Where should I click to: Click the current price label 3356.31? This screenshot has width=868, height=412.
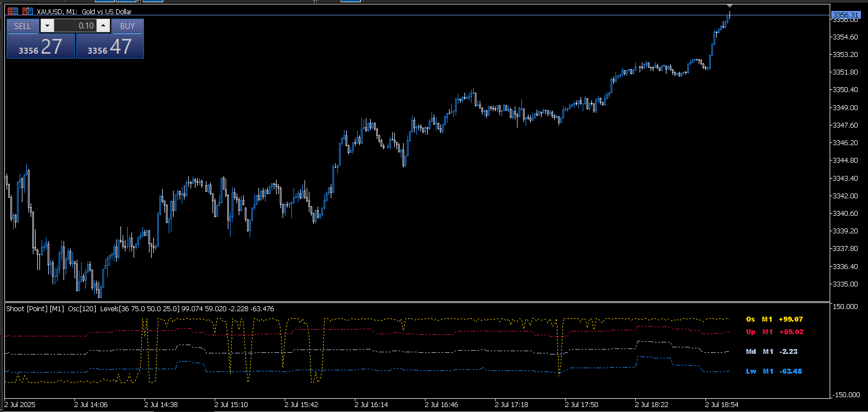[x=845, y=15]
